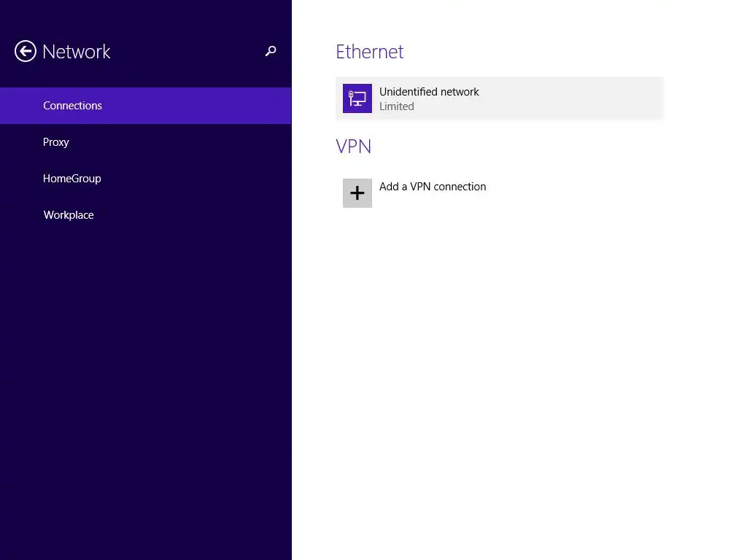Click the Limited status text

(397, 106)
